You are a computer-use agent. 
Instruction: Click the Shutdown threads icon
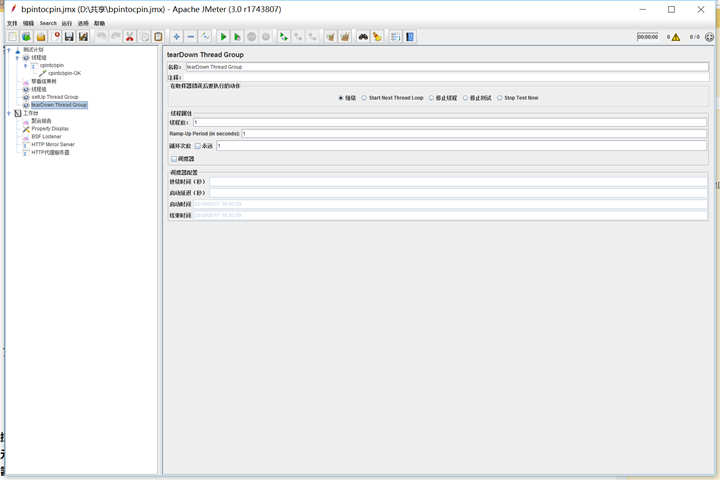tap(266, 37)
